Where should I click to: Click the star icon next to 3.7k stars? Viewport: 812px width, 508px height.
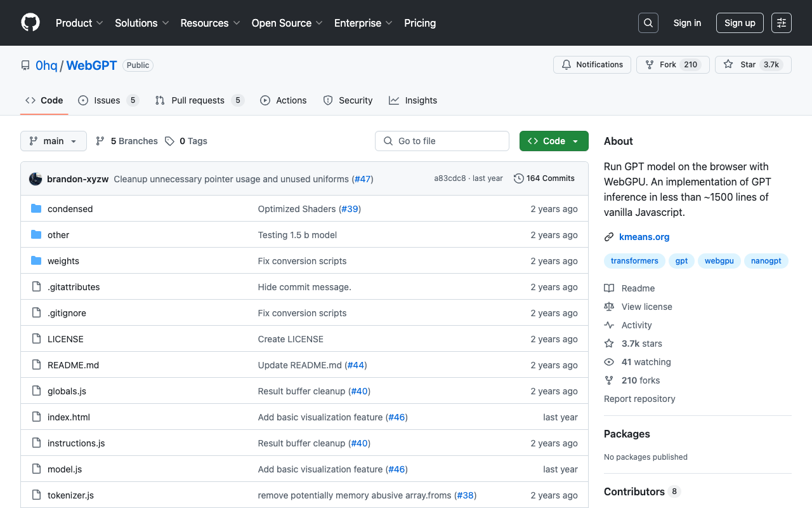[x=609, y=344]
